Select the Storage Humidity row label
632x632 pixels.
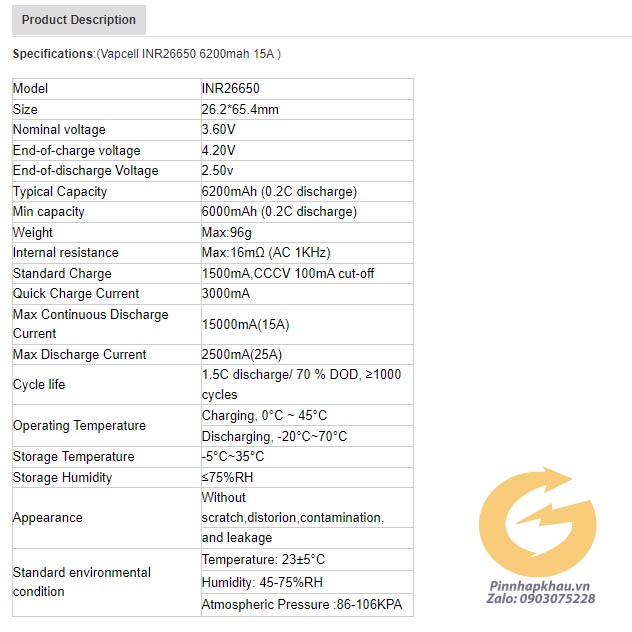click(62, 478)
